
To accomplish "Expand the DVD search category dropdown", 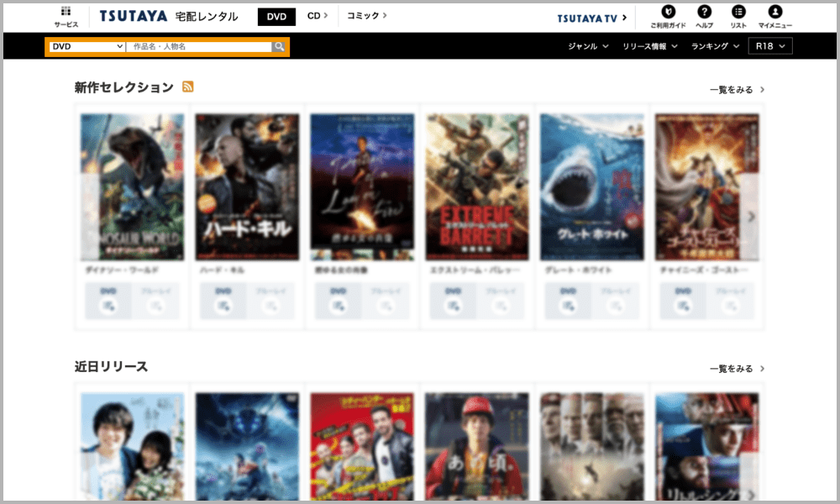I will [x=87, y=47].
